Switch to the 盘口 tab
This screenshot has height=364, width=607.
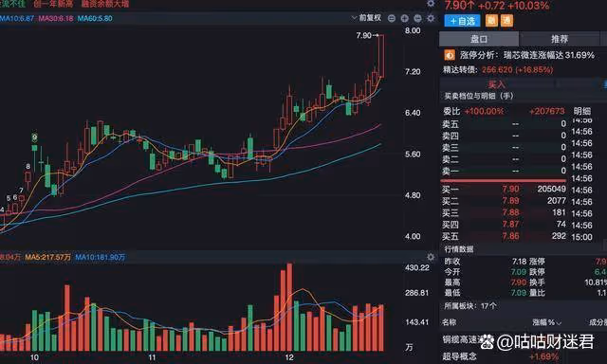pyautogui.click(x=479, y=39)
